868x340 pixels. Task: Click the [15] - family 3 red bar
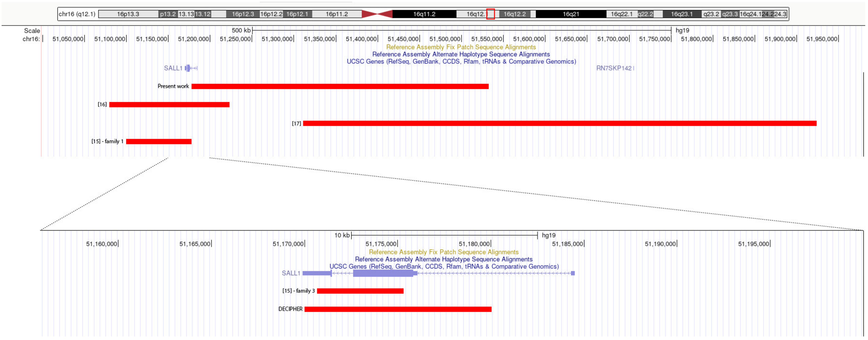point(360,291)
